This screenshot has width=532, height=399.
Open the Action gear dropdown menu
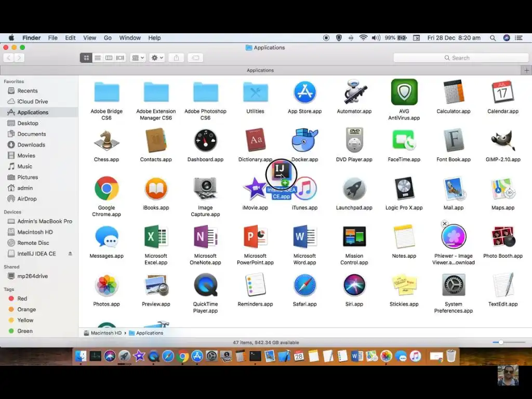[157, 58]
